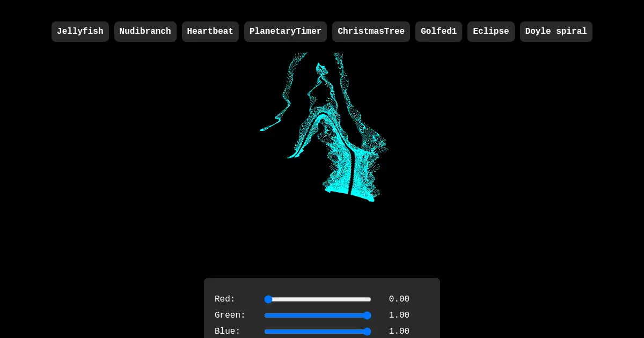Click the Green value 1.00

pyautogui.click(x=399, y=315)
